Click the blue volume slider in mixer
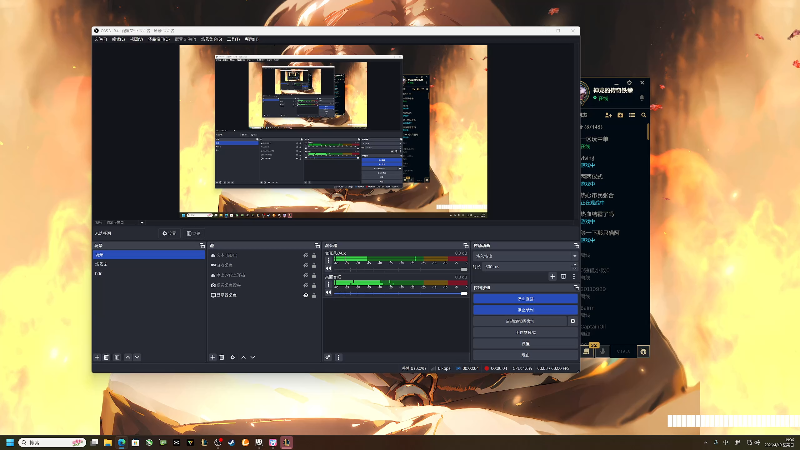The height and width of the screenshot is (450, 800). point(401,293)
